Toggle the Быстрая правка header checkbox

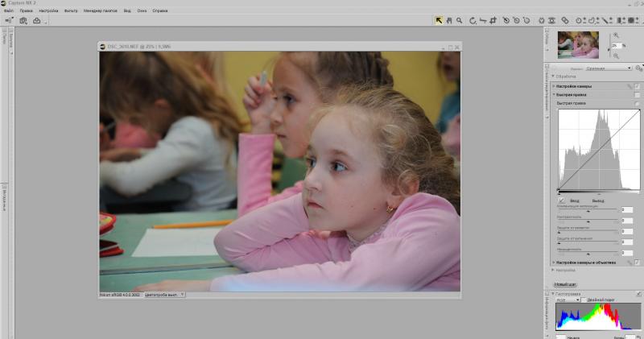[637, 95]
